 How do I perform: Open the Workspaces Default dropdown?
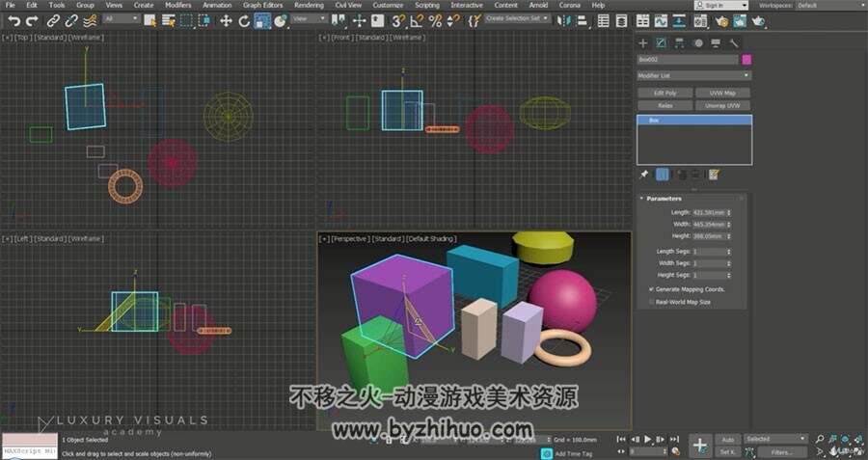tap(829, 6)
